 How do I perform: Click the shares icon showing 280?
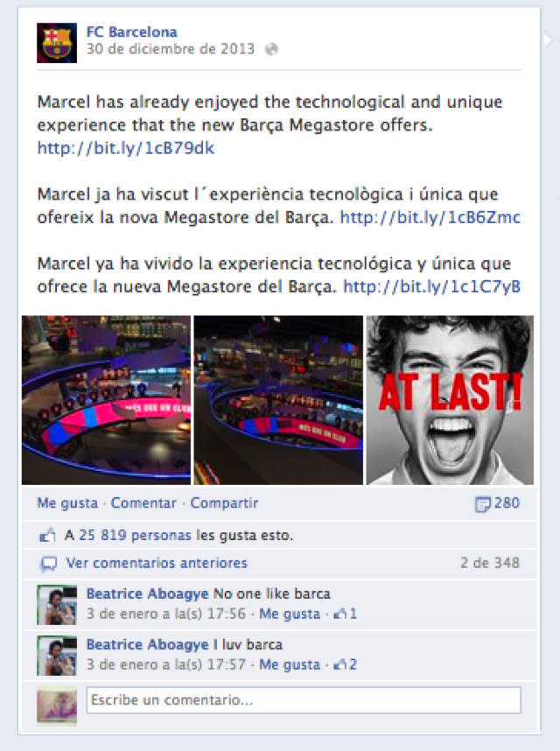pos(482,504)
